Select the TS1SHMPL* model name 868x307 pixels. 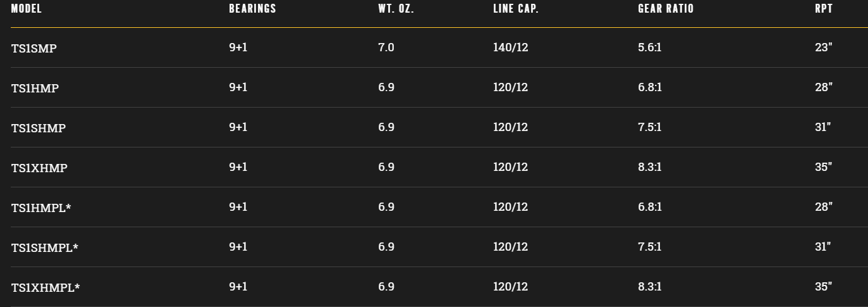pyautogui.click(x=45, y=247)
